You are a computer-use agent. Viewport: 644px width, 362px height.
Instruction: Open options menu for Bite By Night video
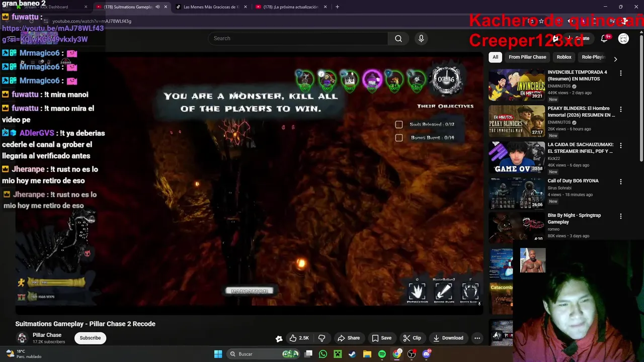pos(620,216)
